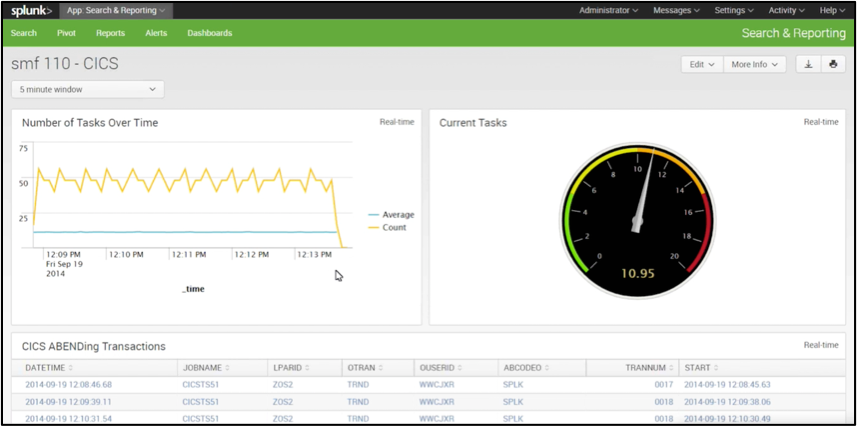Click CICSTS51 in the 12:08:46.68 row
The width and height of the screenshot is (857, 426).
(x=201, y=385)
